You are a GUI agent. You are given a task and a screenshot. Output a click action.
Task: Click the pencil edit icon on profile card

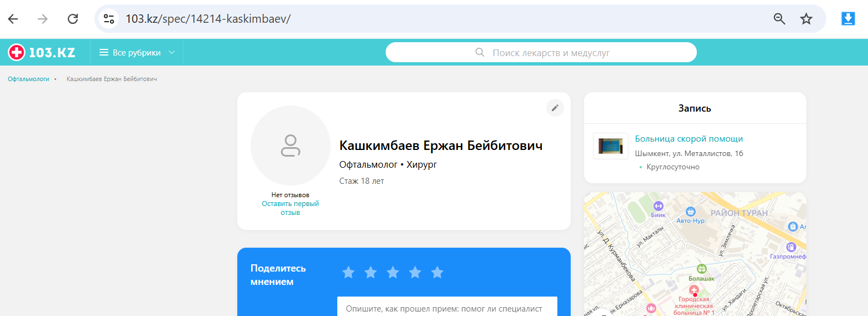tap(555, 108)
